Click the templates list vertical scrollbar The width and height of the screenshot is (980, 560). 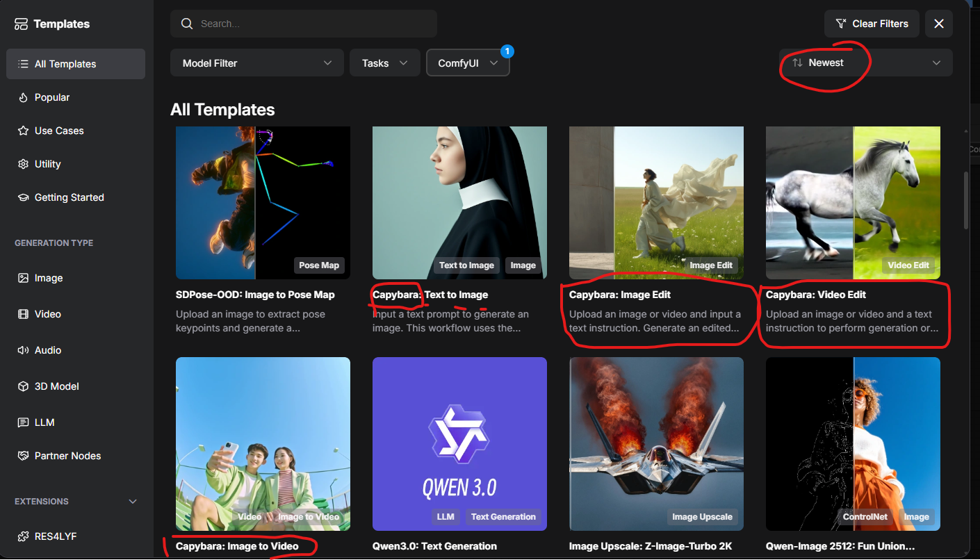[966, 201]
